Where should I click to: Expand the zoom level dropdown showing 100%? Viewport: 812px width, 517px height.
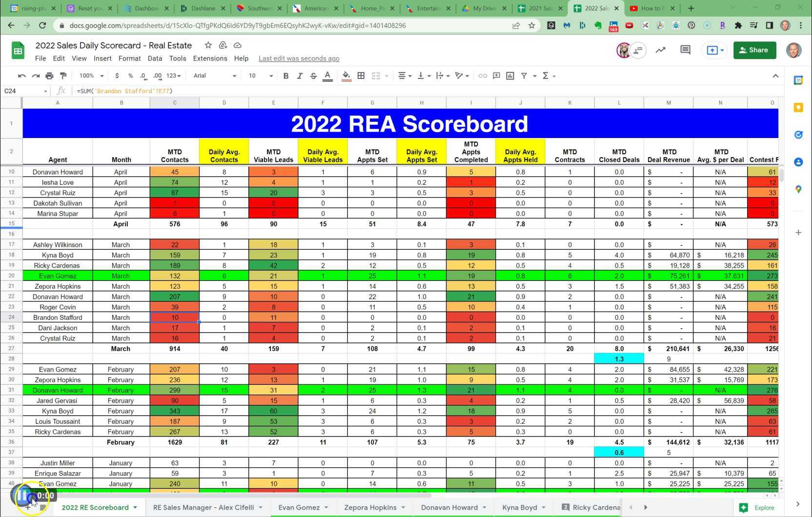(91, 76)
